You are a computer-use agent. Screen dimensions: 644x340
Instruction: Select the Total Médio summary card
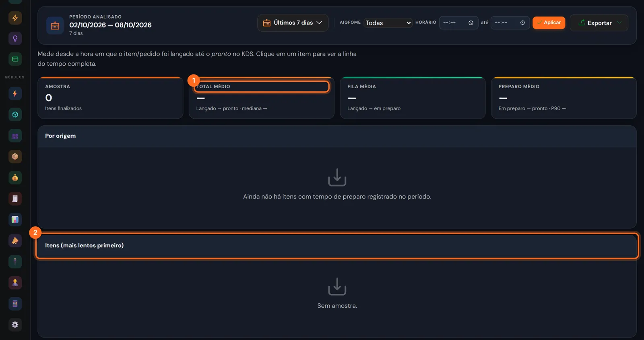click(x=262, y=98)
